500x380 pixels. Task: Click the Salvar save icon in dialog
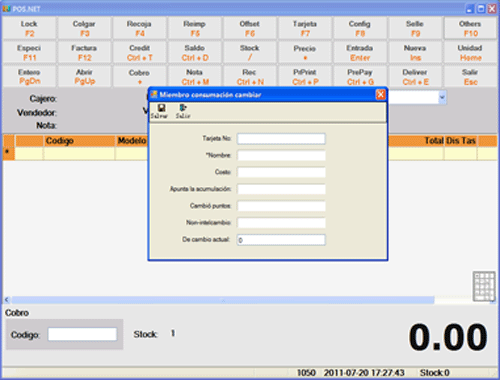tap(159, 111)
